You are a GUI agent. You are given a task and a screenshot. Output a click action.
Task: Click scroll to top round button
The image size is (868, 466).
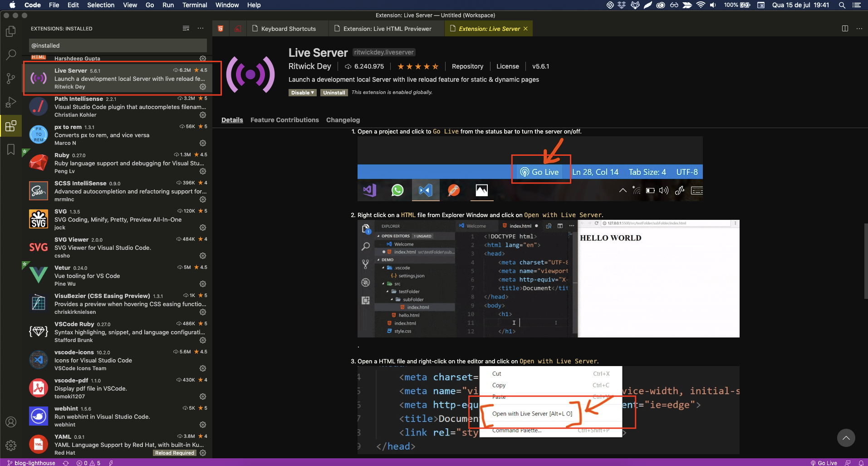coord(846,438)
